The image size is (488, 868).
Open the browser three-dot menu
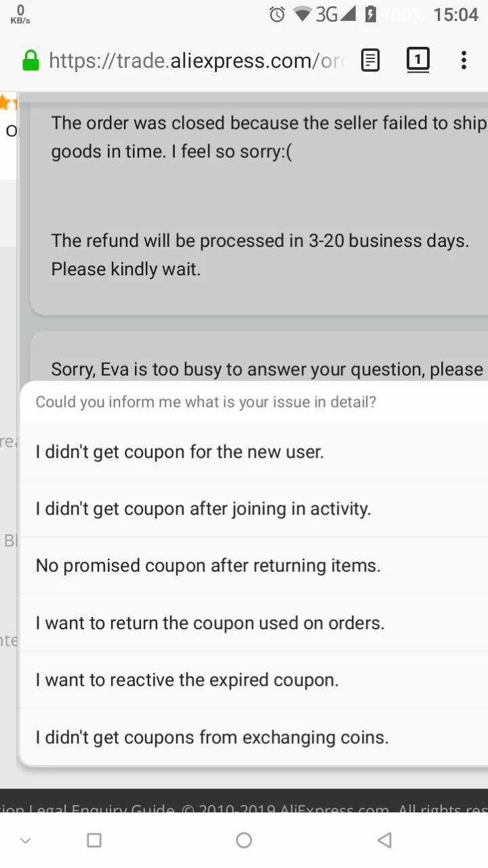coord(464,60)
